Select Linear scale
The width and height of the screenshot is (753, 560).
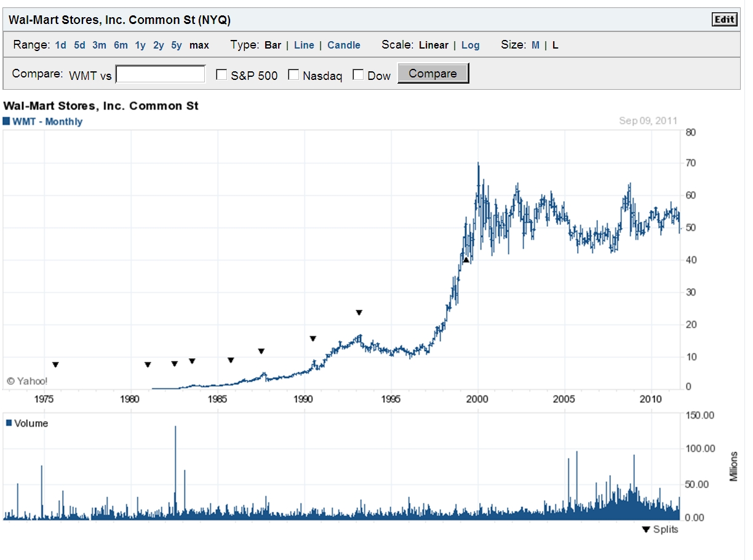[x=434, y=45]
